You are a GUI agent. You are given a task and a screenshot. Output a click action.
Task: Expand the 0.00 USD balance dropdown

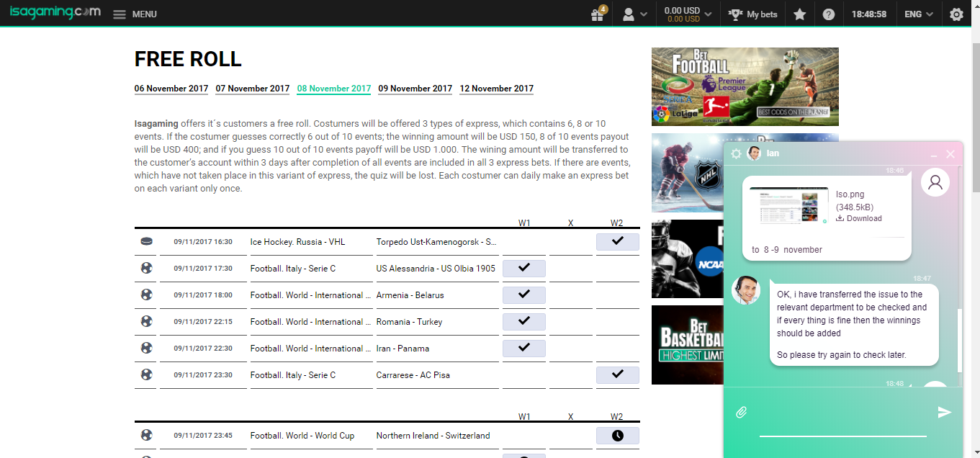[x=688, y=14]
